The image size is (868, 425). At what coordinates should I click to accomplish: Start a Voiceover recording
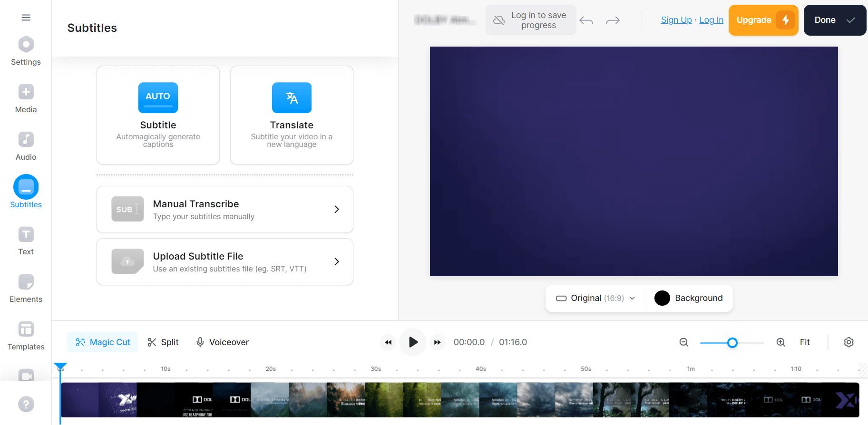[x=222, y=342]
